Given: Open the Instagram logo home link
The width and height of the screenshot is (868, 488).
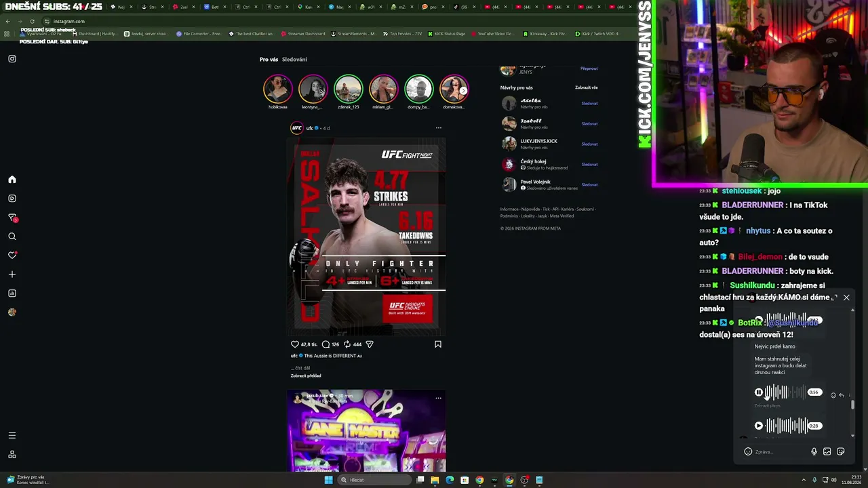Looking at the screenshot, I should point(12,59).
